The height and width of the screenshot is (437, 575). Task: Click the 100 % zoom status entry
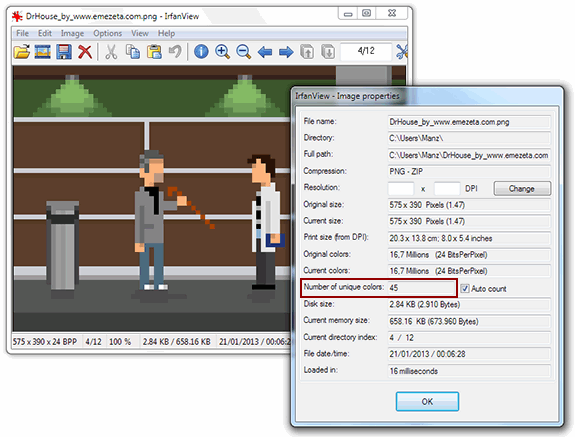tap(120, 342)
